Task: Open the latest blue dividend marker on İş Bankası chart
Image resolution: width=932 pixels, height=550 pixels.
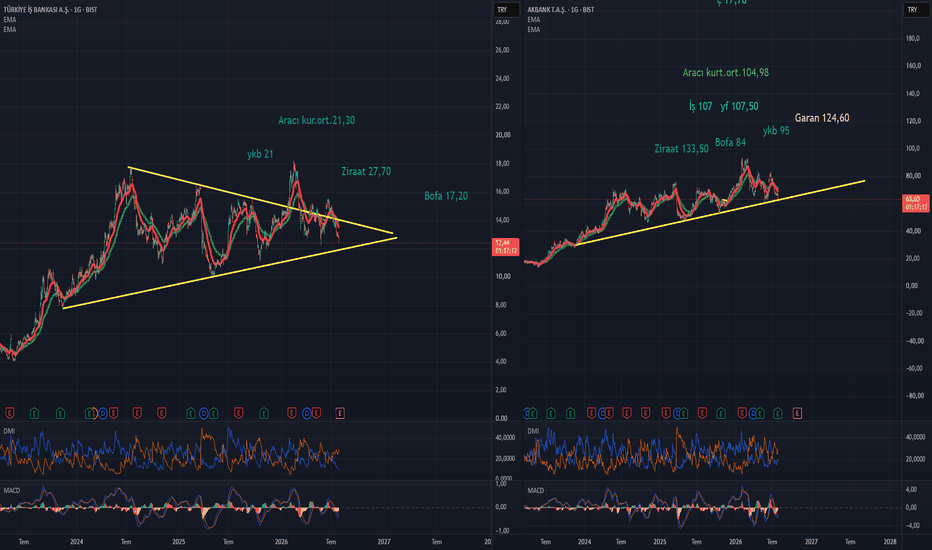Action: pyautogui.click(x=307, y=413)
